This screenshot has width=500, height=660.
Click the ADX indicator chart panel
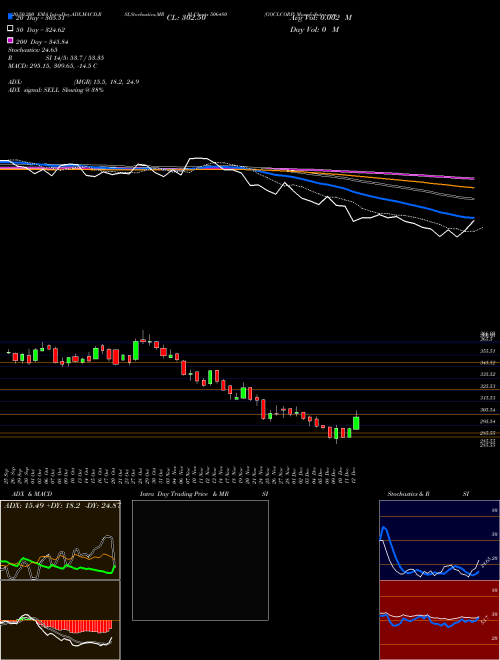coord(60,540)
